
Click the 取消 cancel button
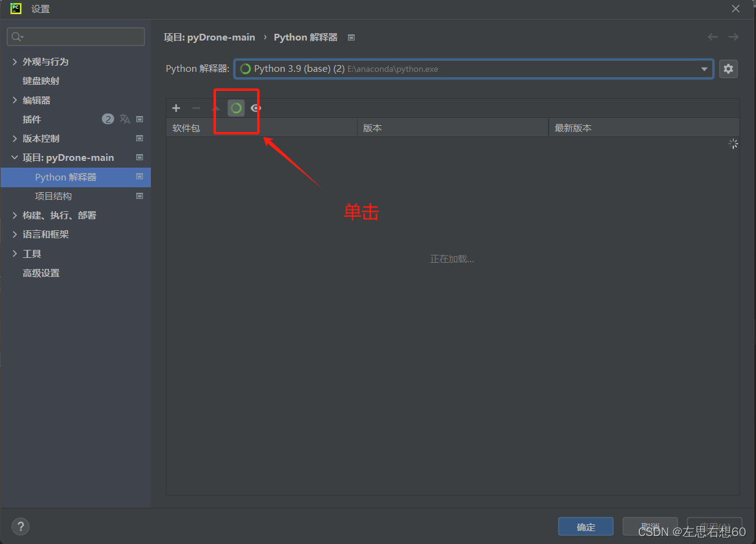click(x=650, y=527)
